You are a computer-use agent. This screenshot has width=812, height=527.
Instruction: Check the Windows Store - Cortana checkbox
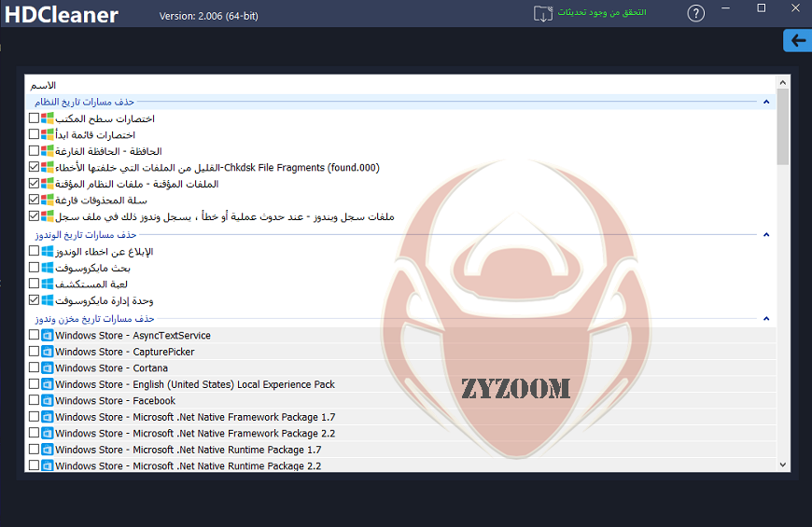[x=35, y=368]
